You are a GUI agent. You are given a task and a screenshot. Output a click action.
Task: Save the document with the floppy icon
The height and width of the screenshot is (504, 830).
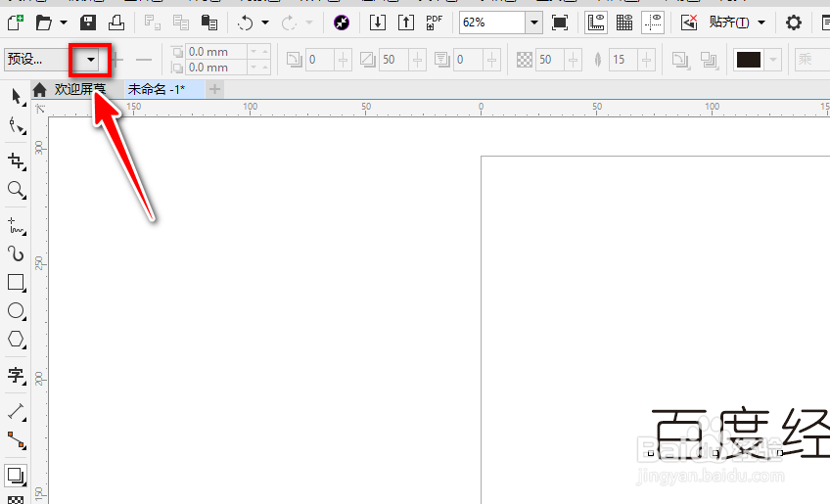pyautogui.click(x=88, y=23)
